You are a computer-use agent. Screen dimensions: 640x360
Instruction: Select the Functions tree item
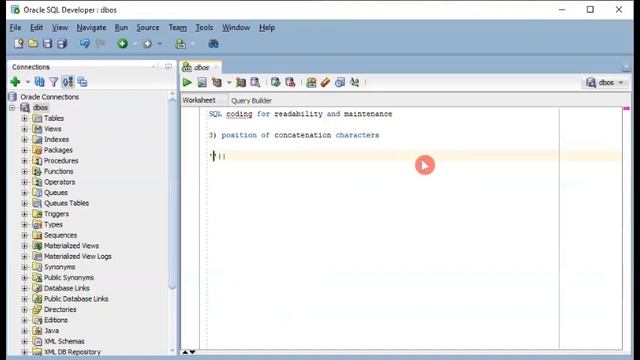[x=58, y=171]
